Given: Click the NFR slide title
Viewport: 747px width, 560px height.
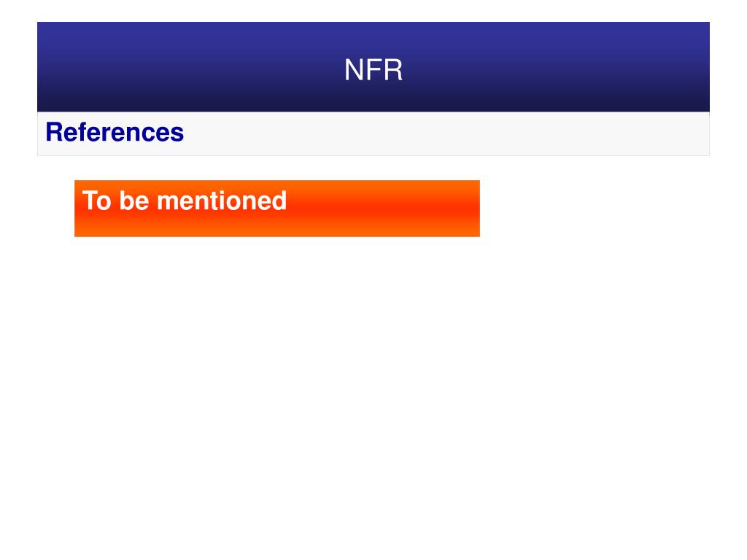Looking at the screenshot, I should 373,70.
